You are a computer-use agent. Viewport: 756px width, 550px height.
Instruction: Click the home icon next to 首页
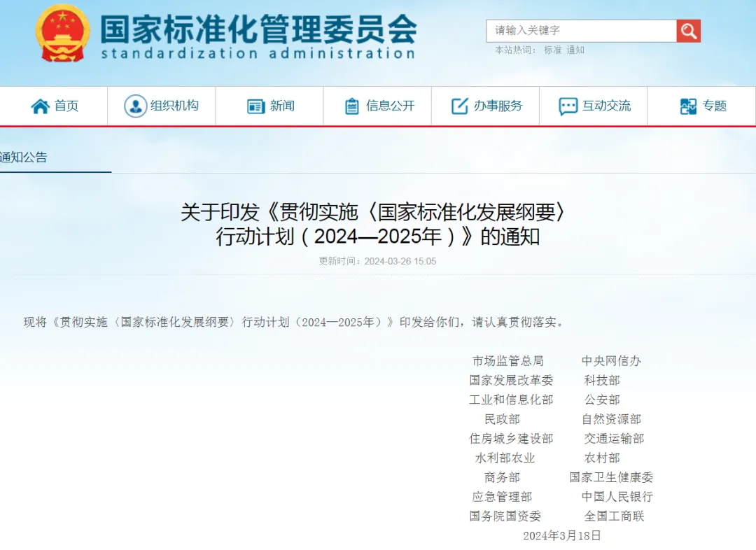click(41, 106)
